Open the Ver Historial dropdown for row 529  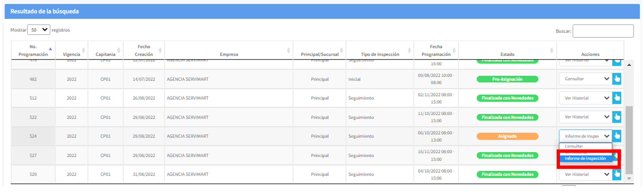(585, 174)
